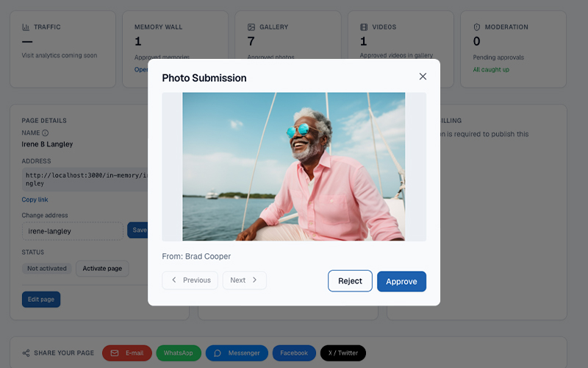This screenshot has height=368, width=588.
Task: Click the Share Your Page share icon
Action: 26,353
